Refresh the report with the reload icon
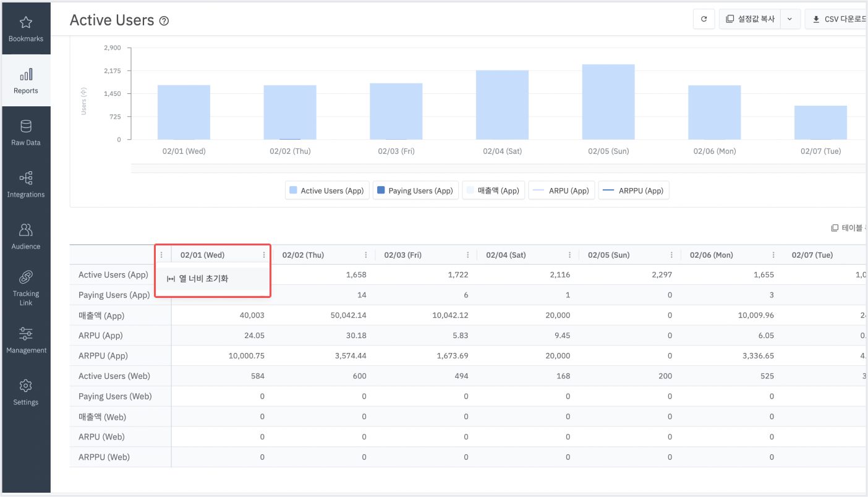 [x=704, y=19]
